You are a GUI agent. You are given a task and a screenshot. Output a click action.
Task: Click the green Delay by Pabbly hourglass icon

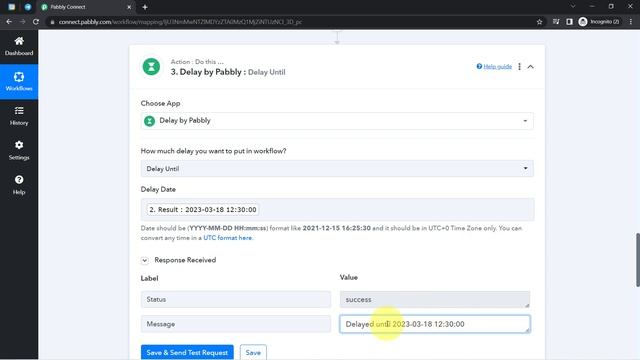[151, 67]
